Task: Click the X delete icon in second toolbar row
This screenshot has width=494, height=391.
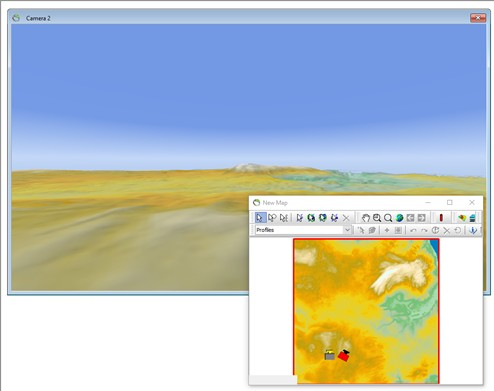Action: coord(447,230)
